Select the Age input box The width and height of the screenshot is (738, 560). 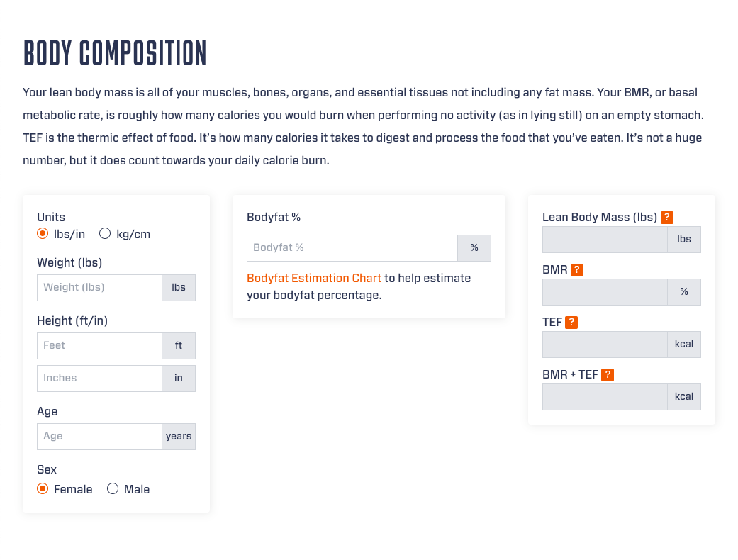coord(100,437)
